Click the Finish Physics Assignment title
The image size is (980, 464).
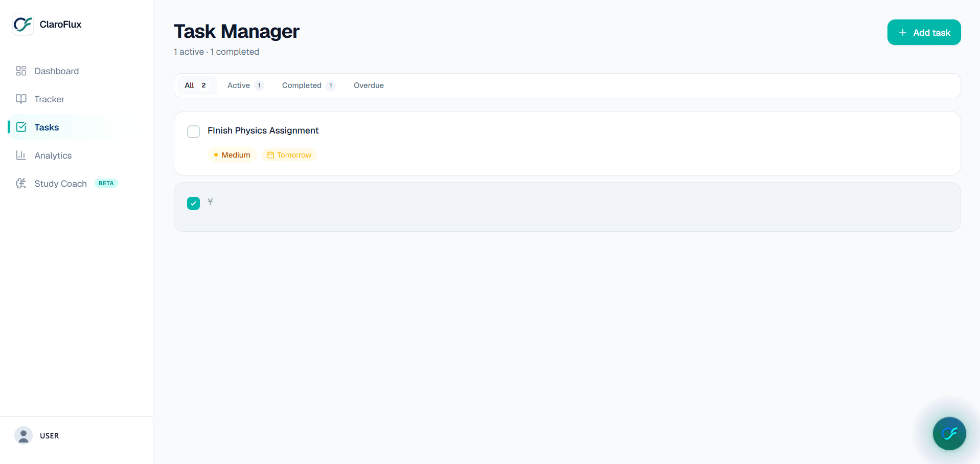click(x=263, y=130)
